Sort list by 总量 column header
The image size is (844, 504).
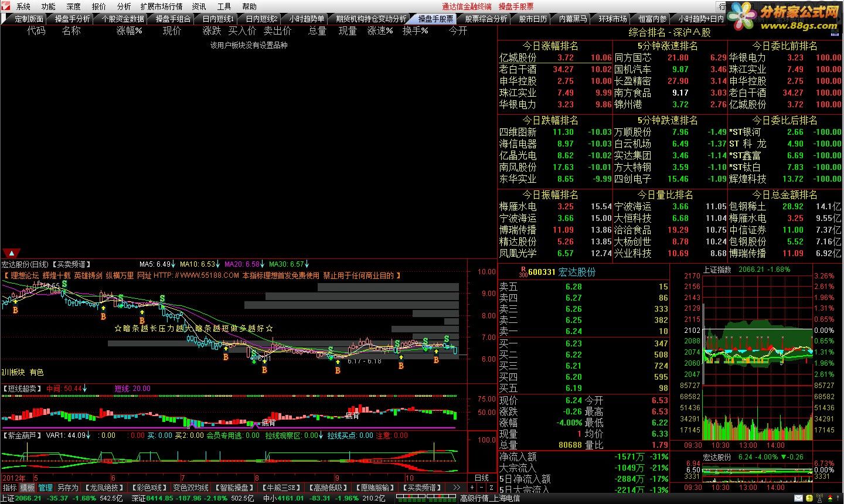point(317,30)
